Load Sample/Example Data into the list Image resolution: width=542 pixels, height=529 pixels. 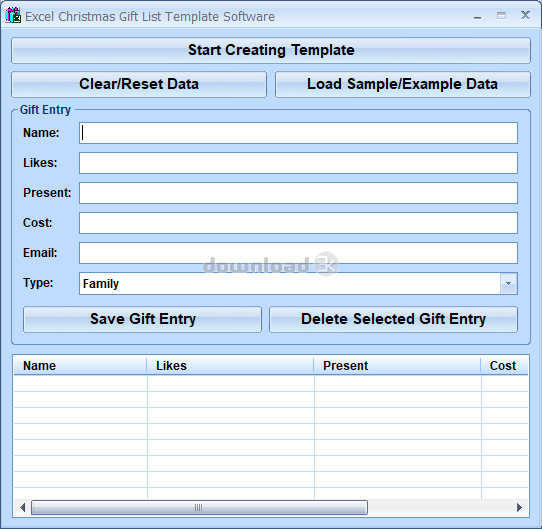403,84
